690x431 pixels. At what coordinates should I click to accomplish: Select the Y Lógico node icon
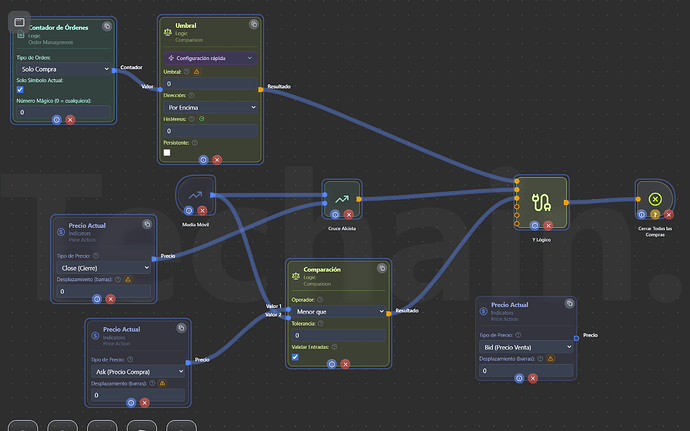click(542, 201)
